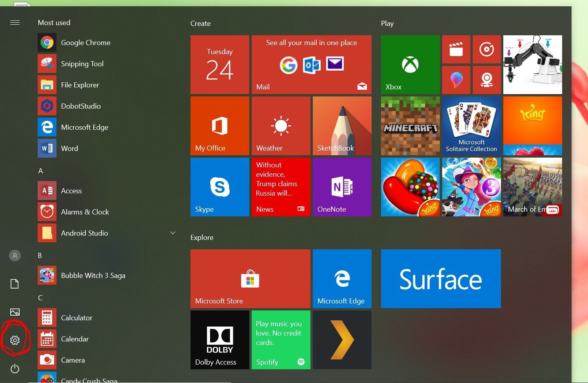Open the Mail tile

(312, 65)
